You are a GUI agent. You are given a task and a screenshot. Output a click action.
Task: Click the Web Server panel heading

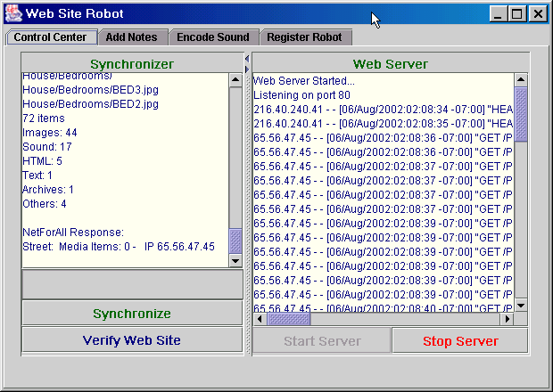391,64
